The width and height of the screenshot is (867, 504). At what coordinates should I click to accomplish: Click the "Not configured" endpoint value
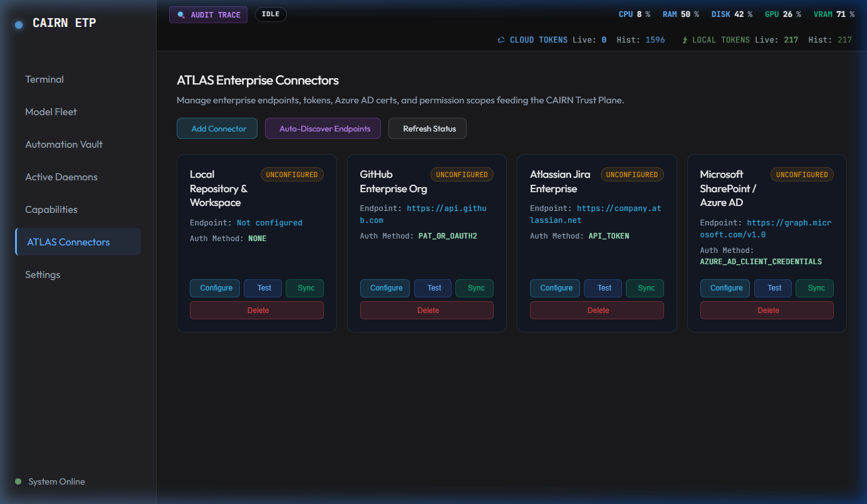click(x=269, y=223)
